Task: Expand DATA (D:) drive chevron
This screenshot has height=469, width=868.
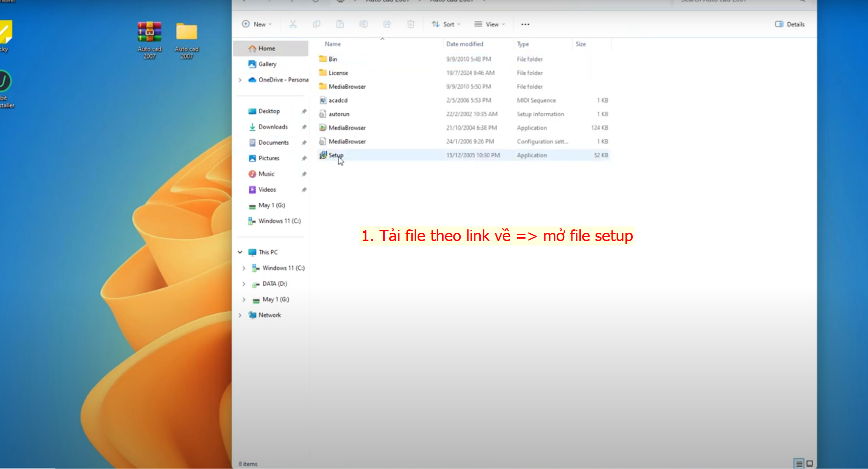Action: tap(244, 284)
